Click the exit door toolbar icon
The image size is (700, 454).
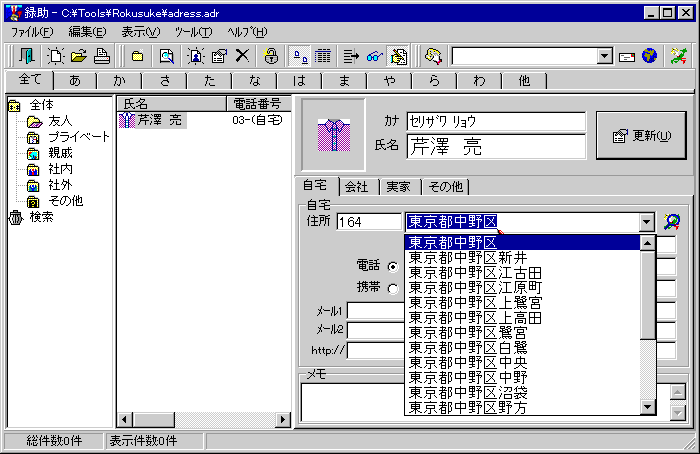pos(27,56)
